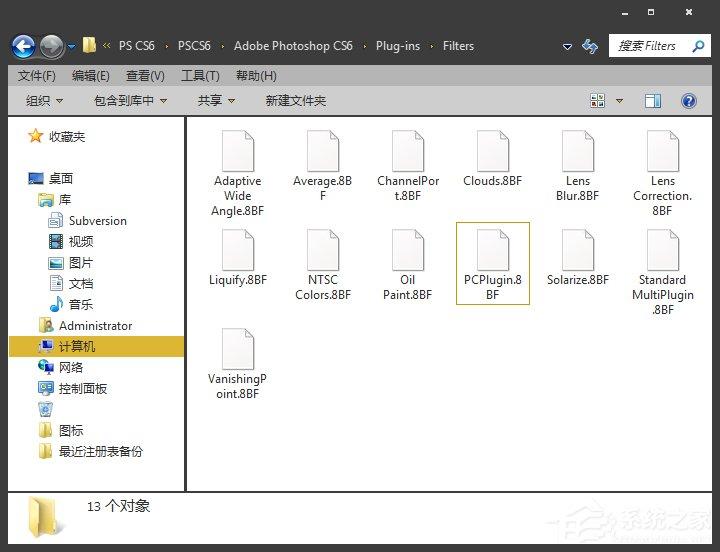Select VanishingPoint.8BF file
Viewport: 720px width, 552px height.
238,364
